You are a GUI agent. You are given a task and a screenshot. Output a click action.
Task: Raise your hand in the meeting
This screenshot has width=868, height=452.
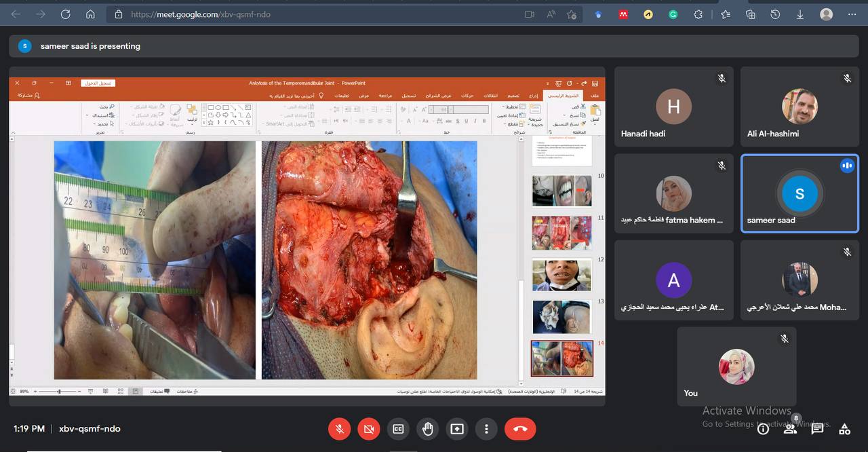[428, 429]
